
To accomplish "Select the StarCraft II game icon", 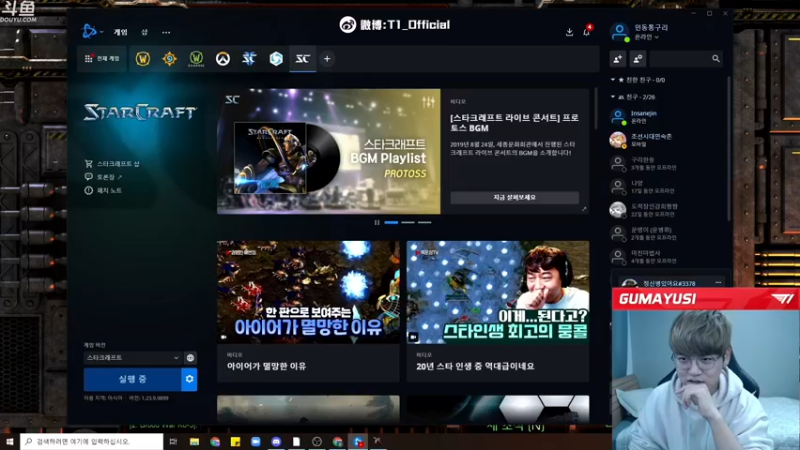I will coord(249,59).
